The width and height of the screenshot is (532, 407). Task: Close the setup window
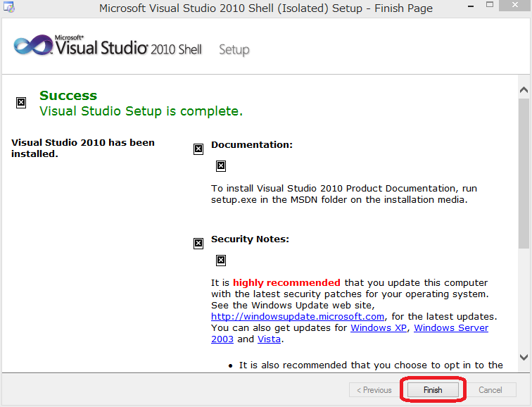[515, 5]
